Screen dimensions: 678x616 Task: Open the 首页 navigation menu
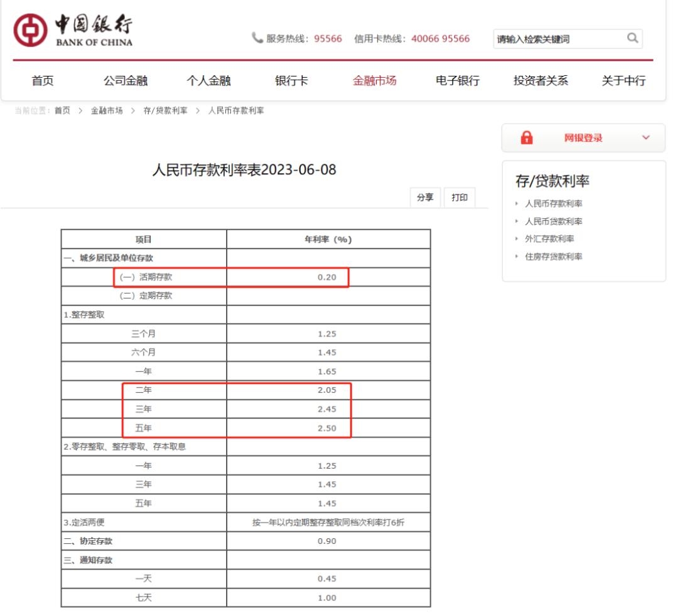tap(43, 80)
